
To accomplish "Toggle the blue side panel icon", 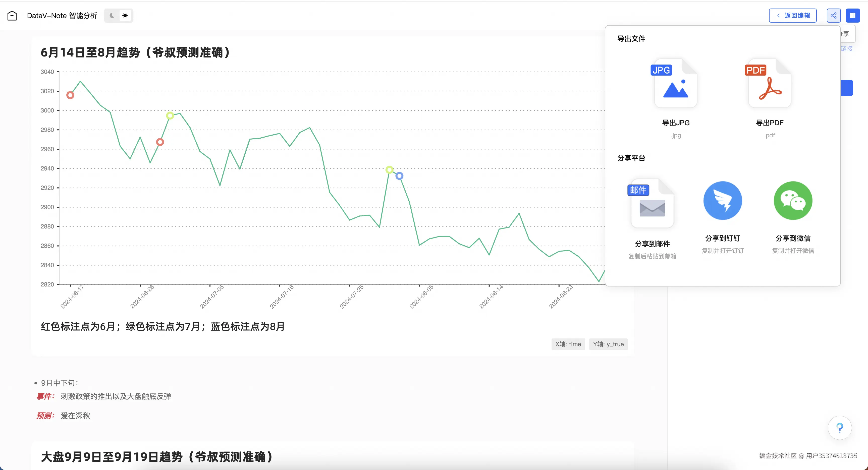I will point(852,16).
